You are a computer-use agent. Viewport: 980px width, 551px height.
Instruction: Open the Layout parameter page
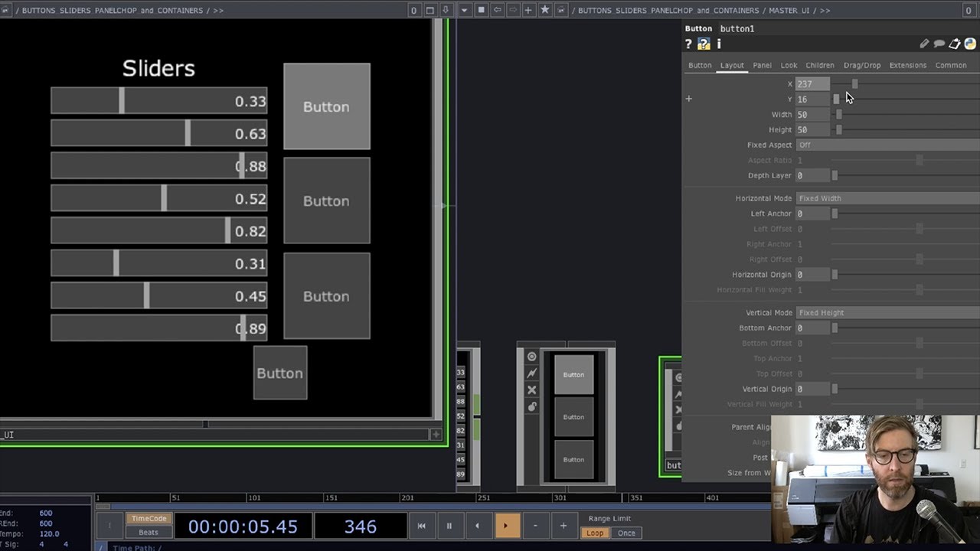click(x=732, y=65)
